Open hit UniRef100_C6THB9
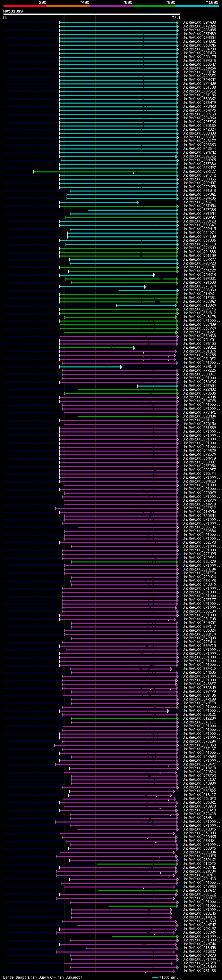Screen dimensions: 222x980 click(199, 34)
